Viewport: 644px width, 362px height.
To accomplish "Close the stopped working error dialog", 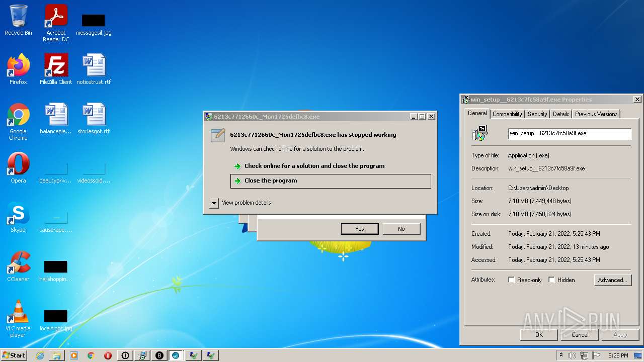I will coord(431,117).
